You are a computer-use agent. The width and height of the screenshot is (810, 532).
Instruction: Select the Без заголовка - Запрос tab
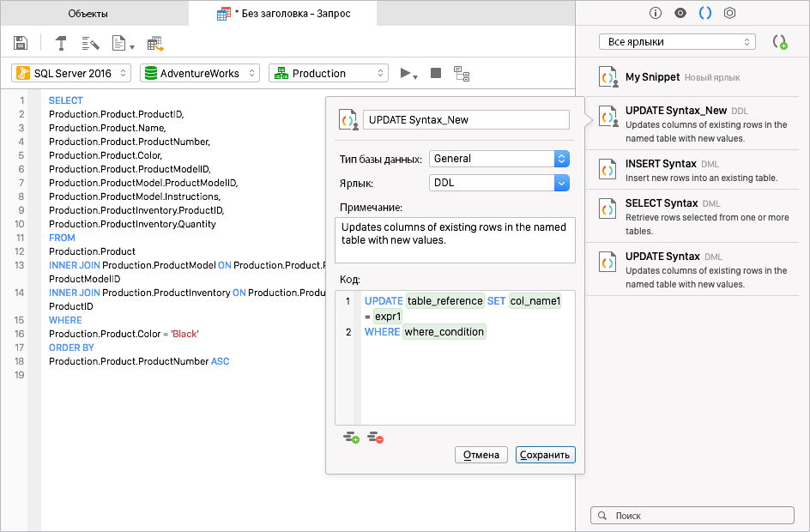(x=283, y=14)
